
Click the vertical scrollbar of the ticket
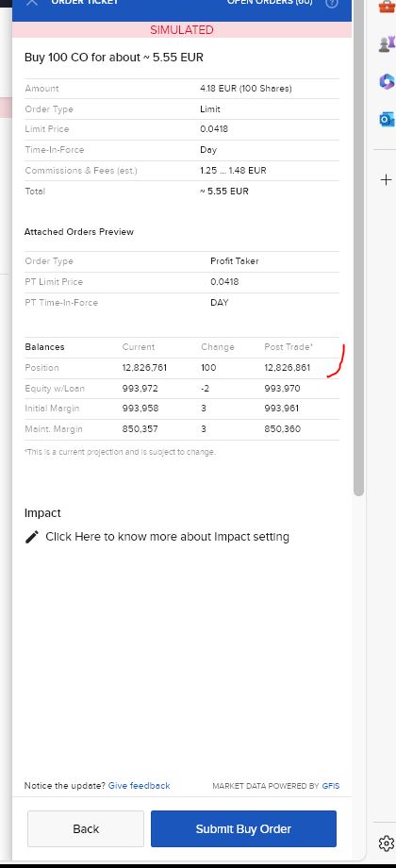pos(358,249)
